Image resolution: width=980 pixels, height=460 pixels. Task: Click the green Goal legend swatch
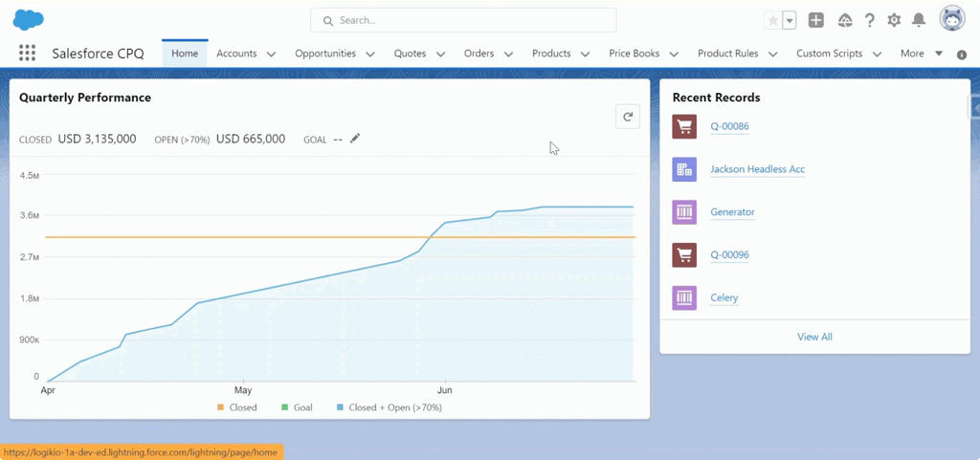[x=284, y=407]
